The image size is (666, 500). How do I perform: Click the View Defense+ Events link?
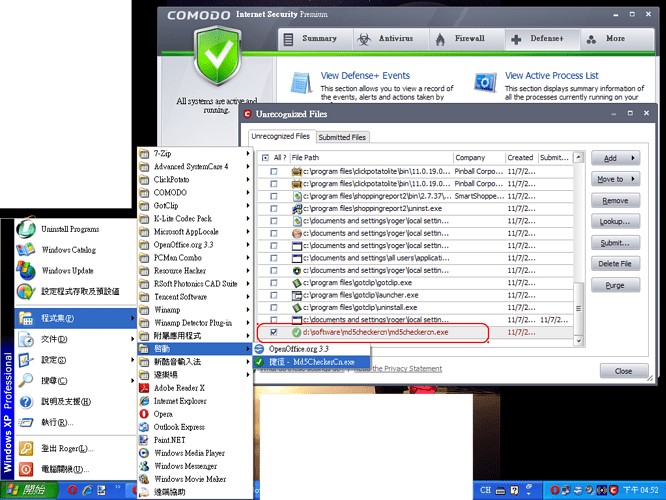pyautogui.click(x=365, y=76)
